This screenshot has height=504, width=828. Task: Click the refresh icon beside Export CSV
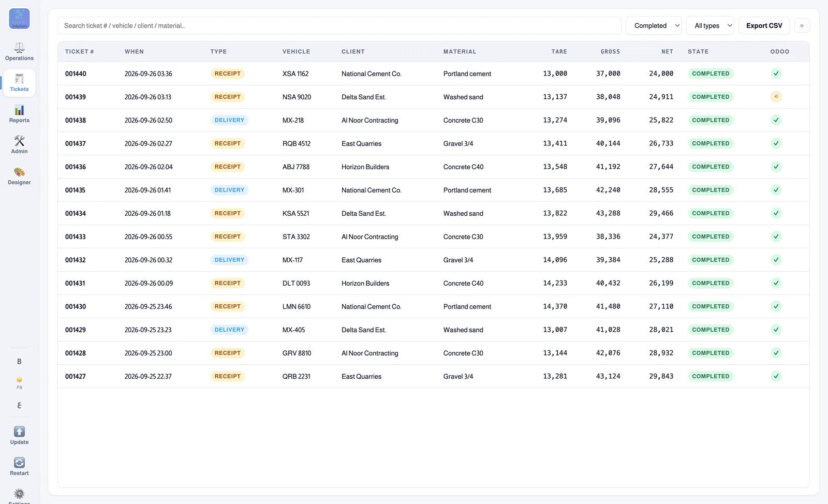pos(802,26)
